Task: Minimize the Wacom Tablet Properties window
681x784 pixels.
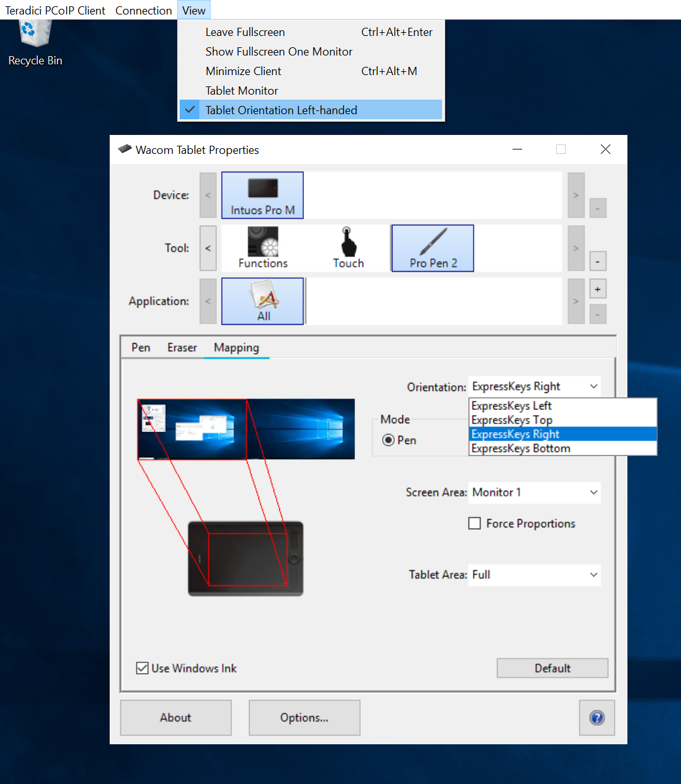Action: click(x=517, y=149)
